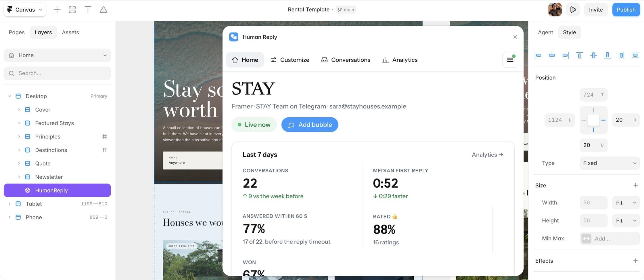The image size is (644, 280).
Task: Align left edges icon in Style panel
Action: coord(538,55)
